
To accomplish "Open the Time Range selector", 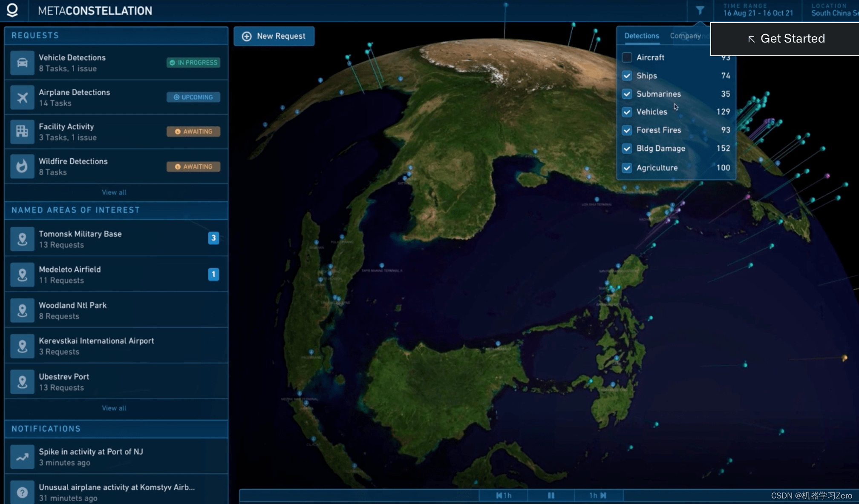I will 758,10.
